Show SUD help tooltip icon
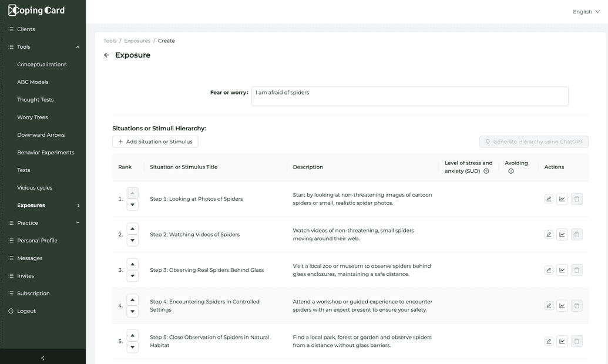This screenshot has height=364, width=608. (486, 171)
